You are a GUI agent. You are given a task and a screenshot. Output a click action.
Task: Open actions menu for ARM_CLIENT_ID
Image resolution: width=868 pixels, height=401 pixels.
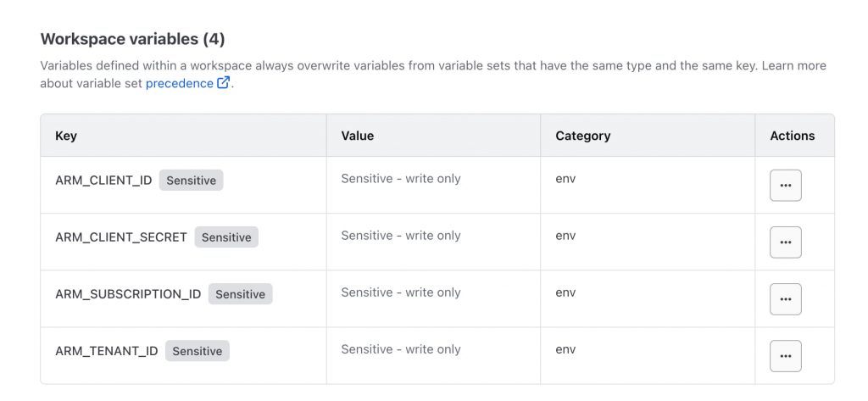click(785, 186)
